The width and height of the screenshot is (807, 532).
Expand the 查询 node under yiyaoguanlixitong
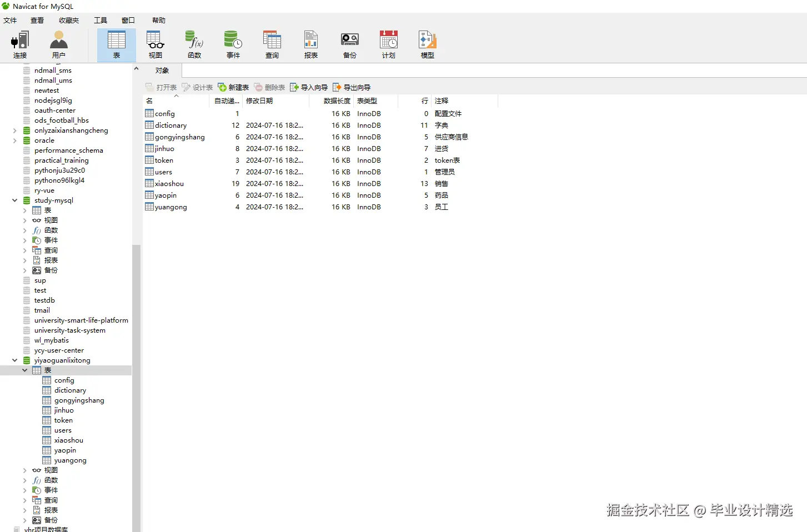[25, 500]
